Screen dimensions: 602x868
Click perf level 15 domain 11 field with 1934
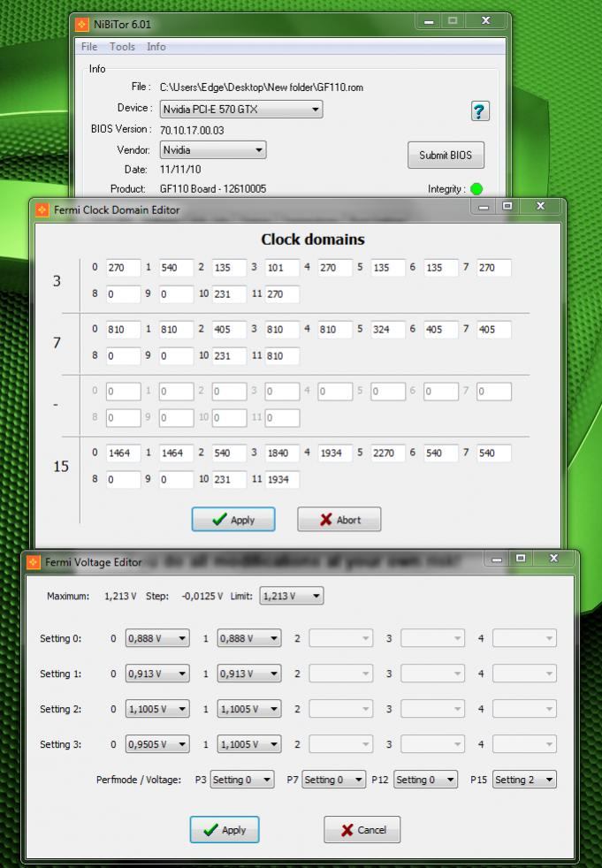283,480
